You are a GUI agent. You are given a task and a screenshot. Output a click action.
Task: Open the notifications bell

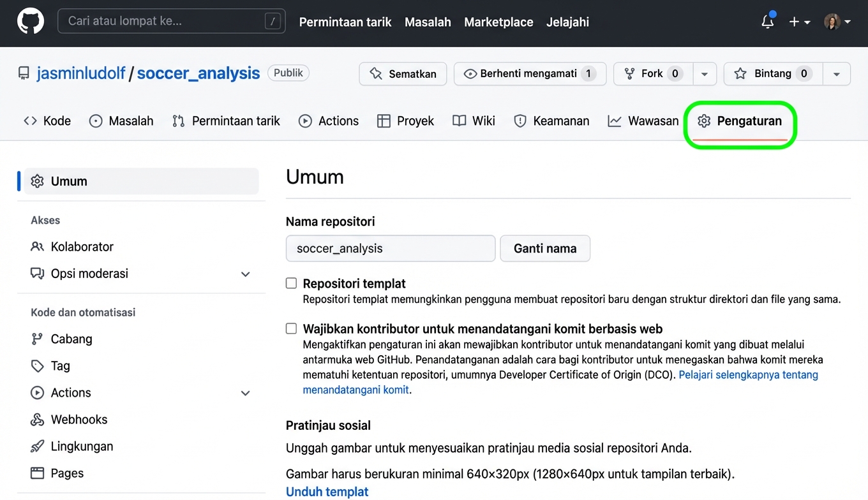(x=768, y=22)
